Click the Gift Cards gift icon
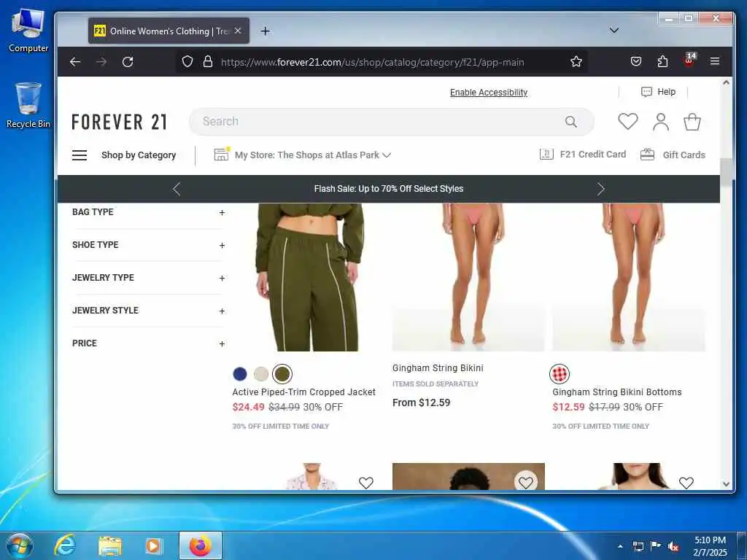 648,155
